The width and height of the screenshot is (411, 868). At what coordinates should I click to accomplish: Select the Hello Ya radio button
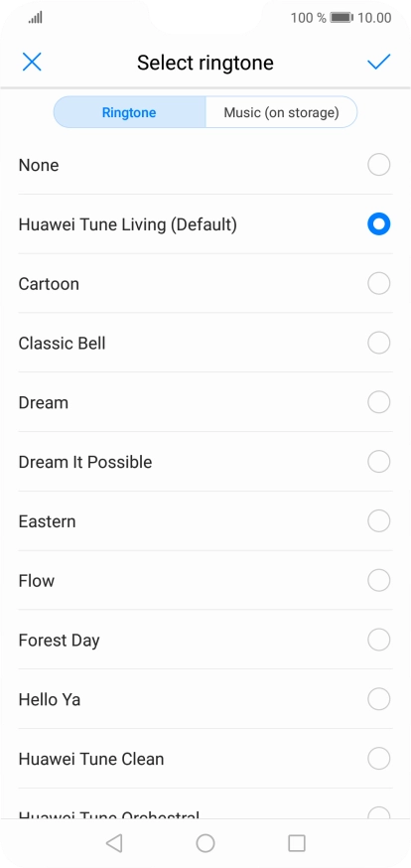point(379,699)
